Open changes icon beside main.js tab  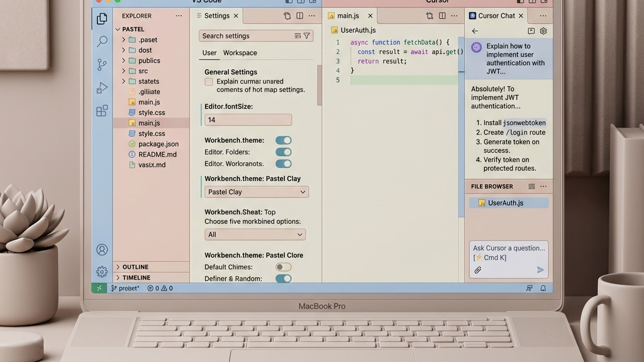(430, 16)
